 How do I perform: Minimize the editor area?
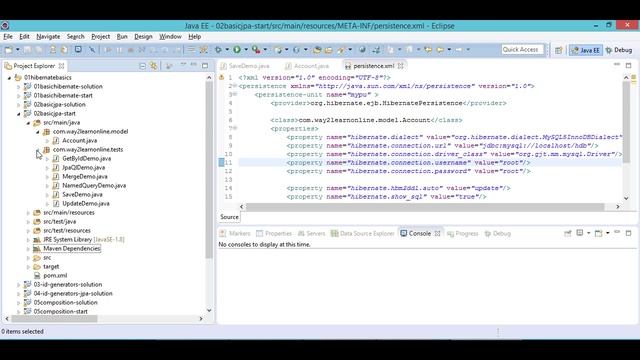617,65
